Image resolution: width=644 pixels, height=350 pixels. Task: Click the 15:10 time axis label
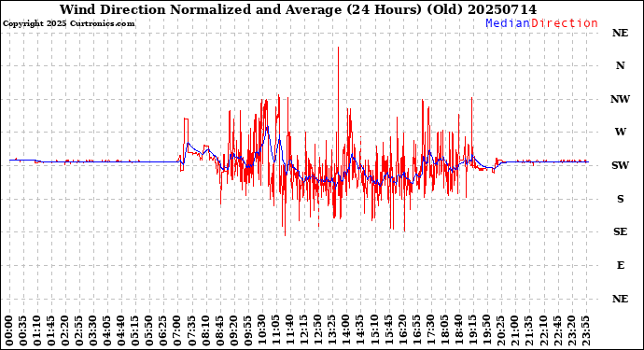tap(374, 330)
